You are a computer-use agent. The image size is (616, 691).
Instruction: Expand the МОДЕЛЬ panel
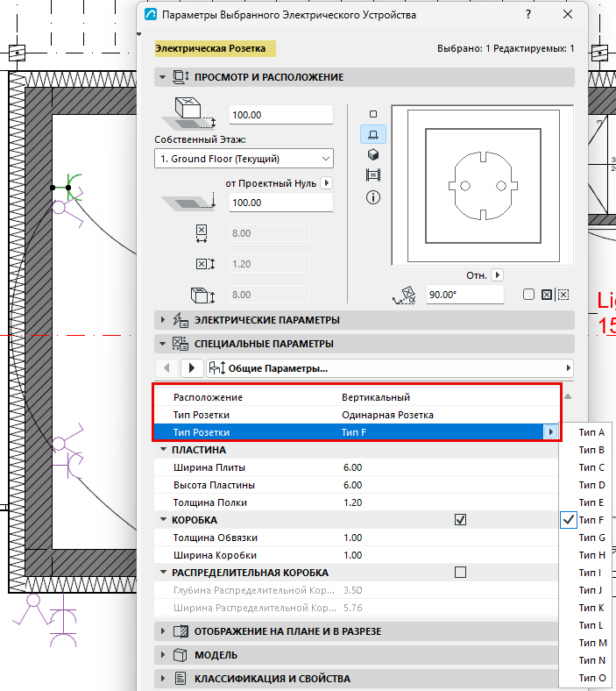[162, 655]
